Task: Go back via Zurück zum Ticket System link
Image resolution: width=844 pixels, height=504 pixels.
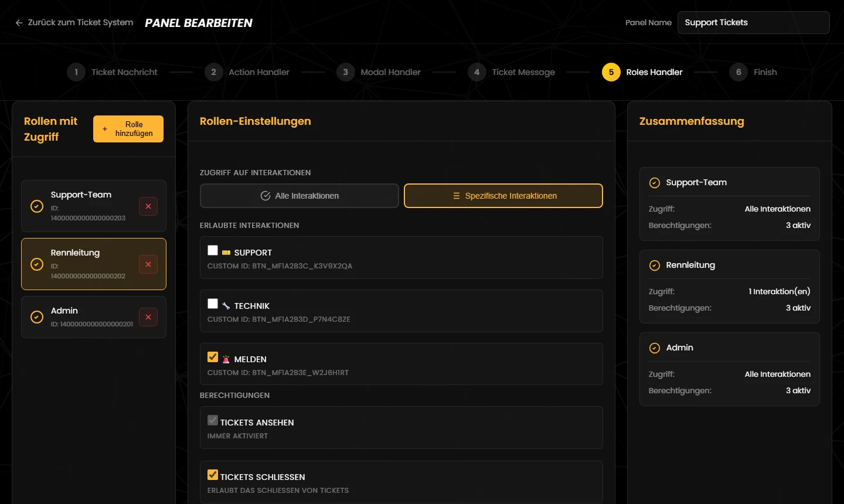Action: pyautogui.click(x=74, y=22)
